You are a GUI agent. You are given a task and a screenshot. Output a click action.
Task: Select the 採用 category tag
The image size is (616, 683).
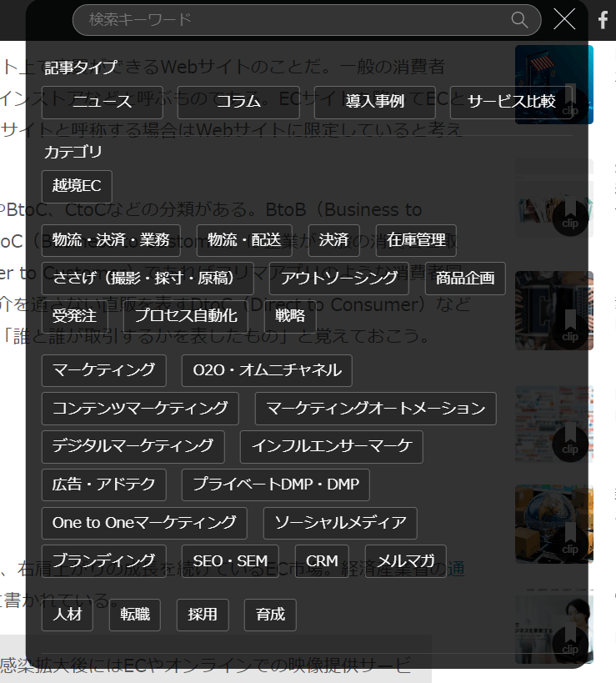click(203, 615)
